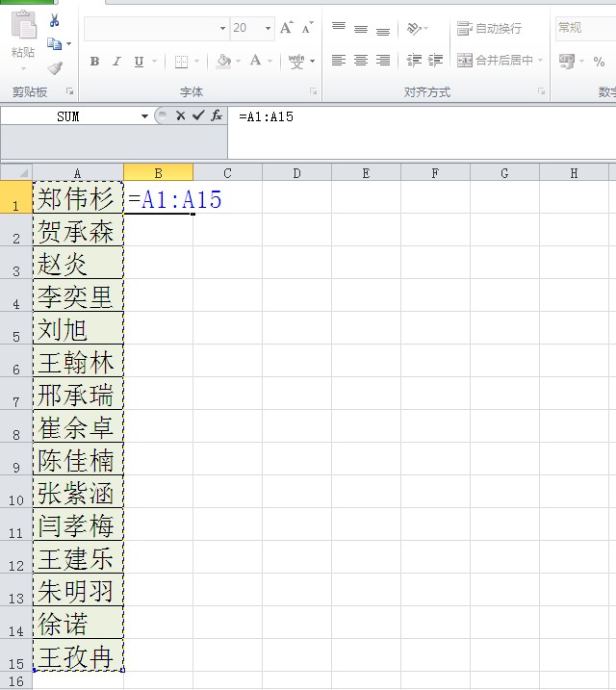Click cell containing 李奕里
The width and height of the screenshot is (616, 690).
click(x=78, y=295)
